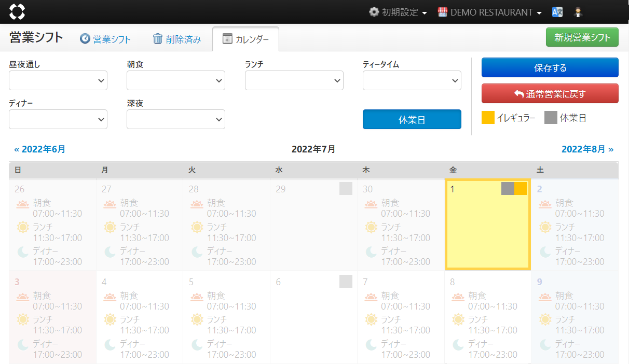Click the 営業シフト clock icon
This screenshot has width=629, height=364.
tap(85, 39)
